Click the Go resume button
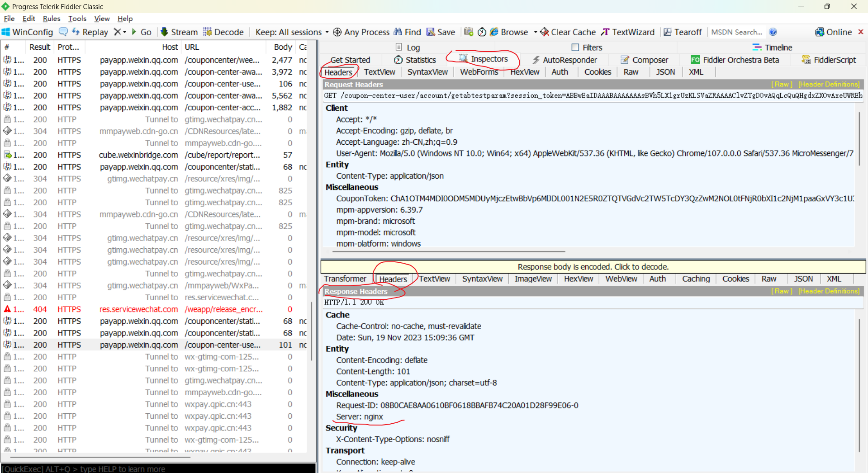The height and width of the screenshot is (473, 868). [x=142, y=32]
